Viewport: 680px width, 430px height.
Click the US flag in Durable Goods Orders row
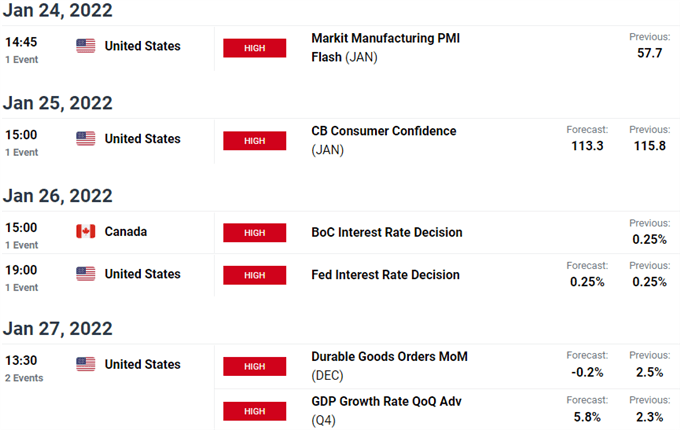coord(86,365)
